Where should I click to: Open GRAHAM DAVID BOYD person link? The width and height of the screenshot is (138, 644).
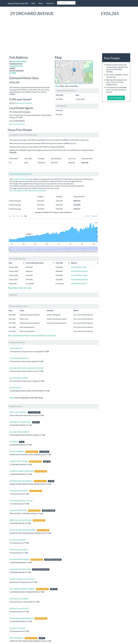tap(18, 510)
